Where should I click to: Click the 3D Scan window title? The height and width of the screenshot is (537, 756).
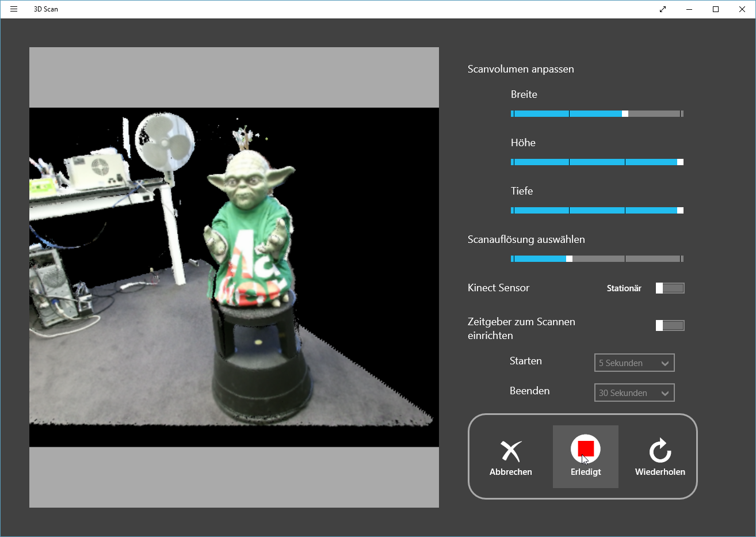(x=46, y=9)
